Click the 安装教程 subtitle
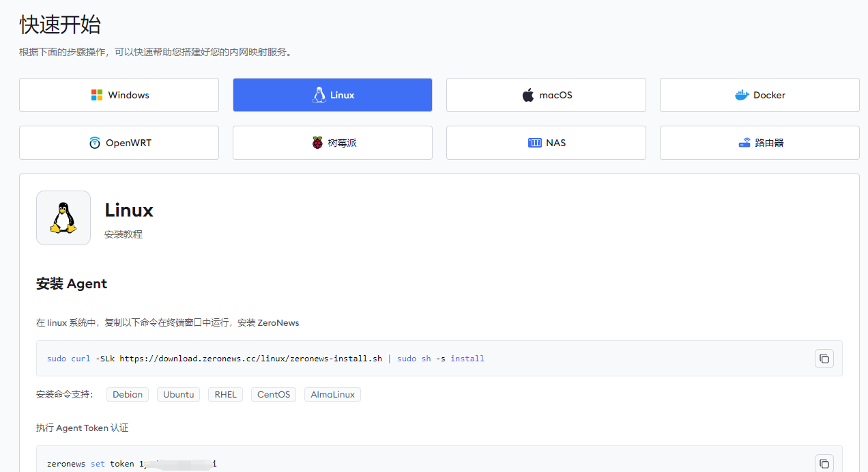 [x=124, y=234]
